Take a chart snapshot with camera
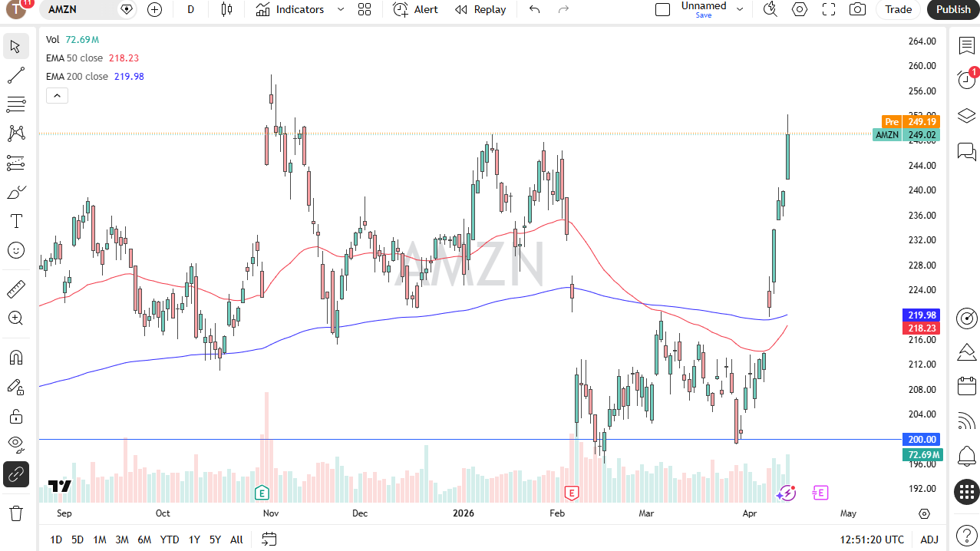980x551 pixels. pos(857,9)
